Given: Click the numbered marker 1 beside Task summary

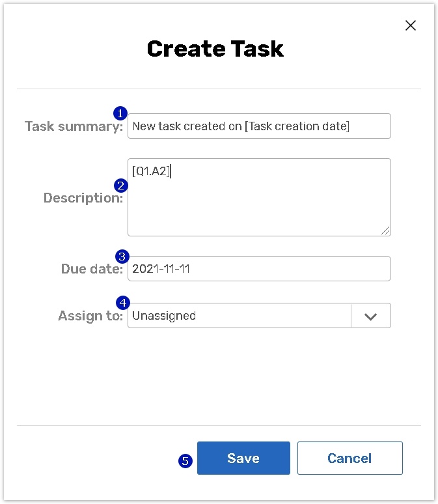Looking at the screenshot, I should click(x=120, y=113).
